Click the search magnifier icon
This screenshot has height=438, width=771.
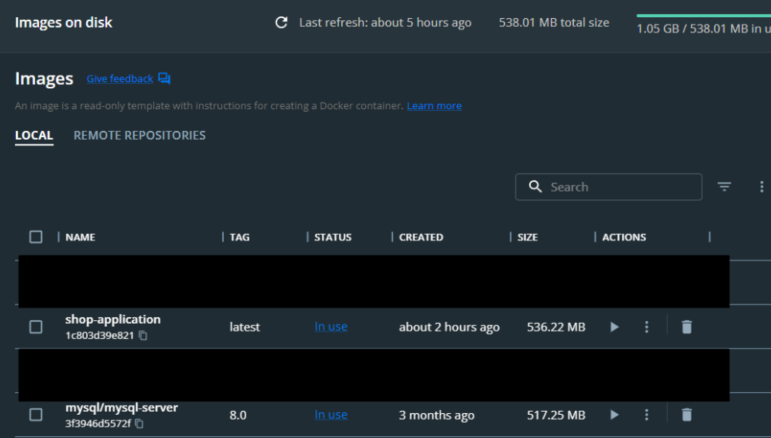point(535,187)
